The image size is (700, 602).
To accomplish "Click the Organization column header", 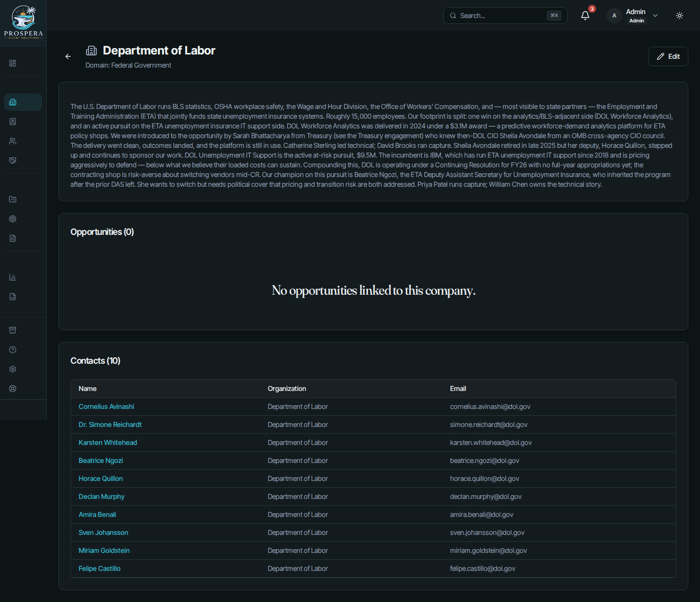I will 287,389.
